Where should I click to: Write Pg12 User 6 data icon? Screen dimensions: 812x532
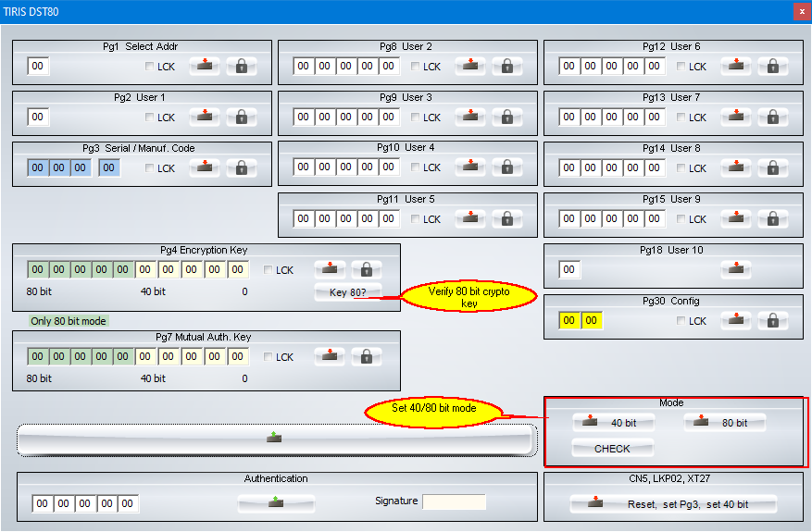click(x=736, y=67)
